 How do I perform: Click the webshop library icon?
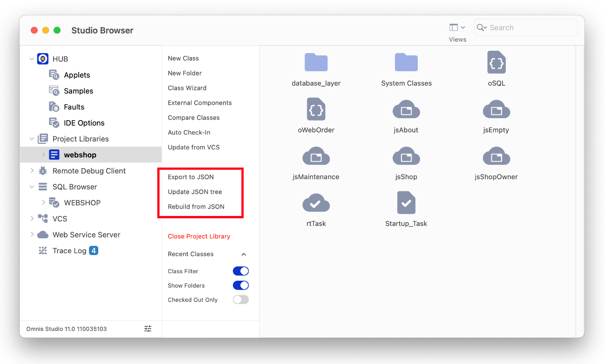pos(54,155)
